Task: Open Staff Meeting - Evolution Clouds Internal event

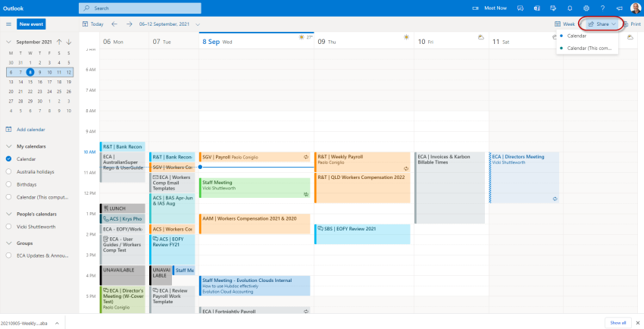Action: point(255,286)
